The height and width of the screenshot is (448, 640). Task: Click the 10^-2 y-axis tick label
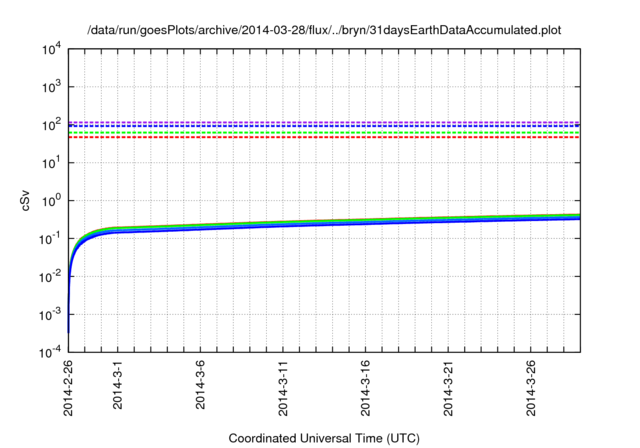click(50, 277)
